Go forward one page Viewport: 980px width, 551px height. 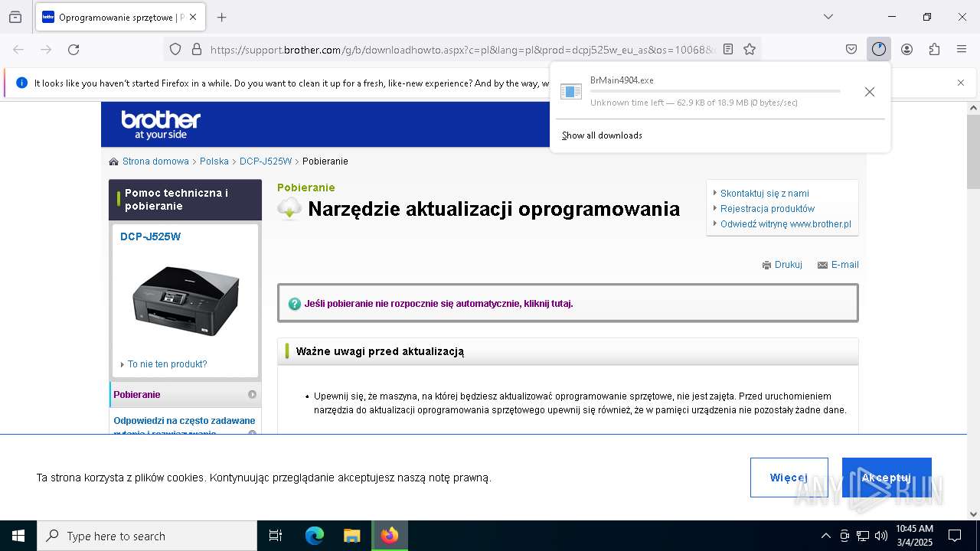[46, 49]
